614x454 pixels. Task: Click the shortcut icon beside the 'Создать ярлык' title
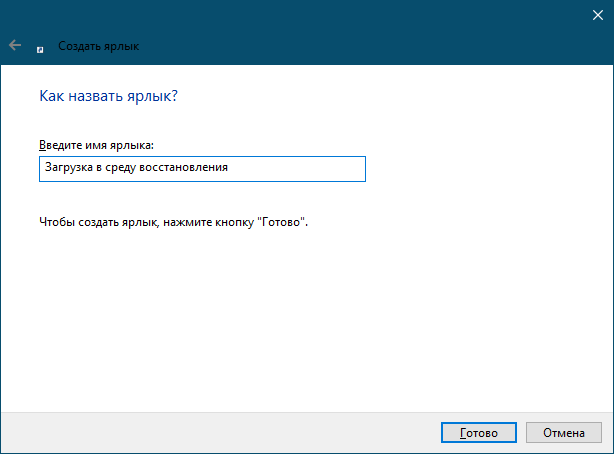coord(40,50)
